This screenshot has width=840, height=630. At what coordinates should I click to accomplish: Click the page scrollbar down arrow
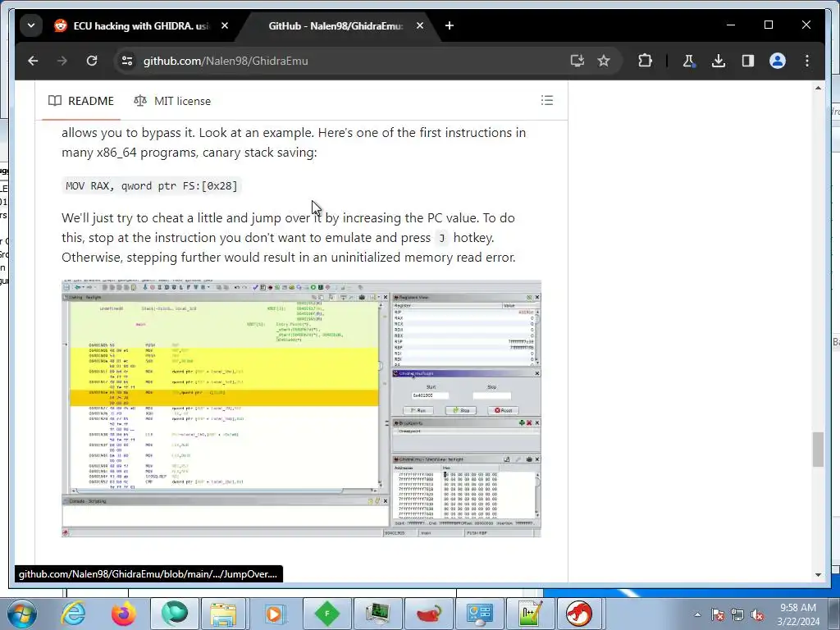[818, 575]
